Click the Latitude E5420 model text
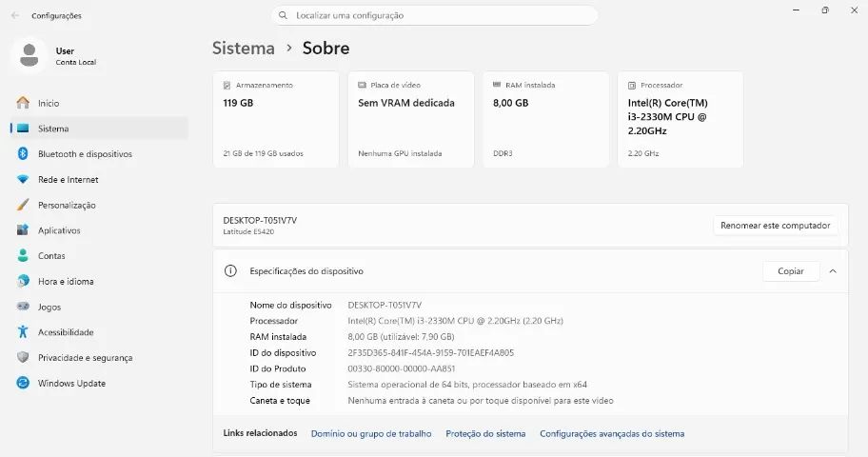The width and height of the screenshot is (868, 457). [248, 231]
